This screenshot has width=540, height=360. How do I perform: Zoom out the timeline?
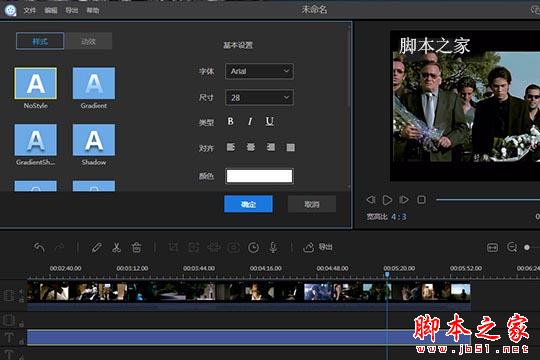coord(512,247)
